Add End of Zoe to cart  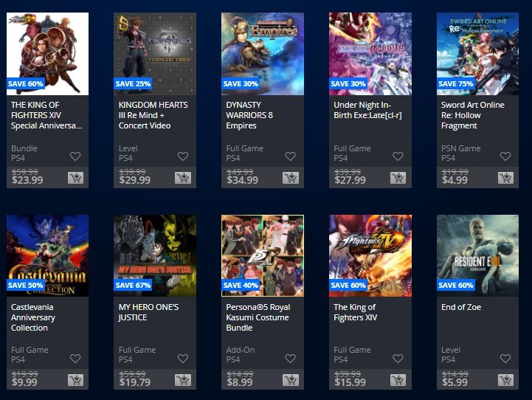tap(505, 380)
